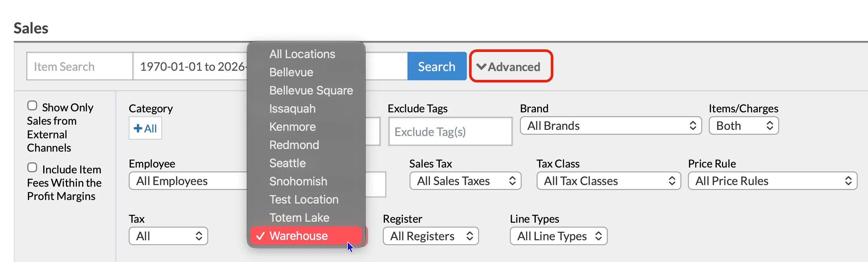Open the All Price Rules dropdown

point(772,181)
